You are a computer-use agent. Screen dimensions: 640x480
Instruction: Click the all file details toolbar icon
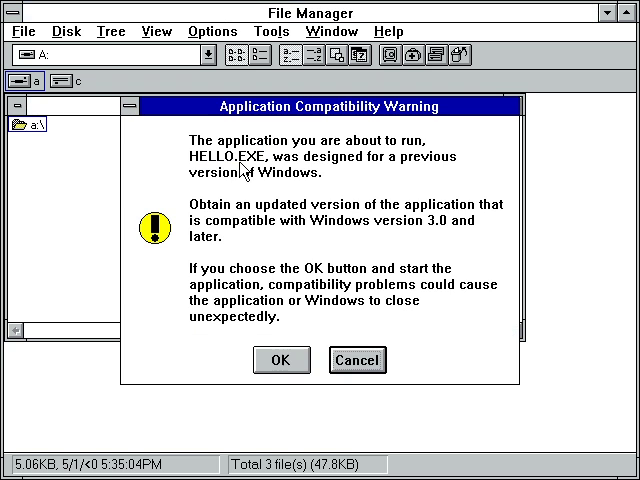(259, 55)
